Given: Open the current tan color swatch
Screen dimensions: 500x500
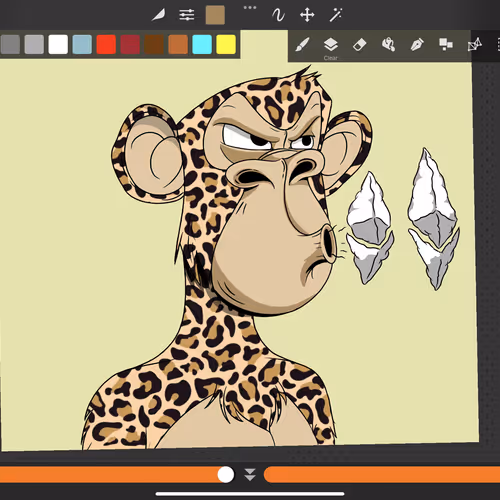Looking at the screenshot, I should (x=215, y=15).
